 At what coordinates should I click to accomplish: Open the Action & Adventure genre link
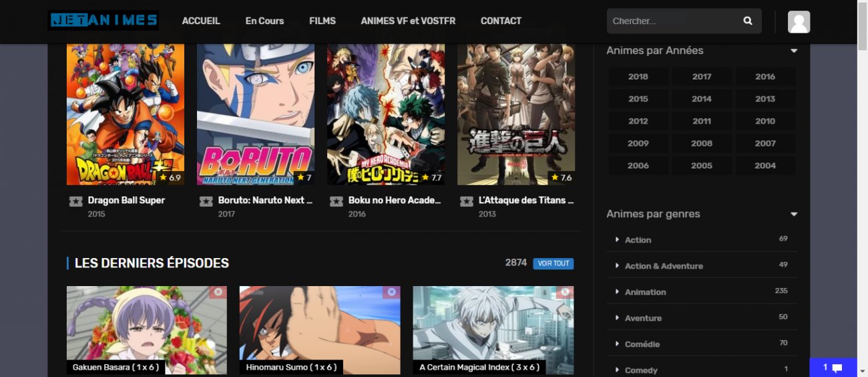[x=664, y=266]
